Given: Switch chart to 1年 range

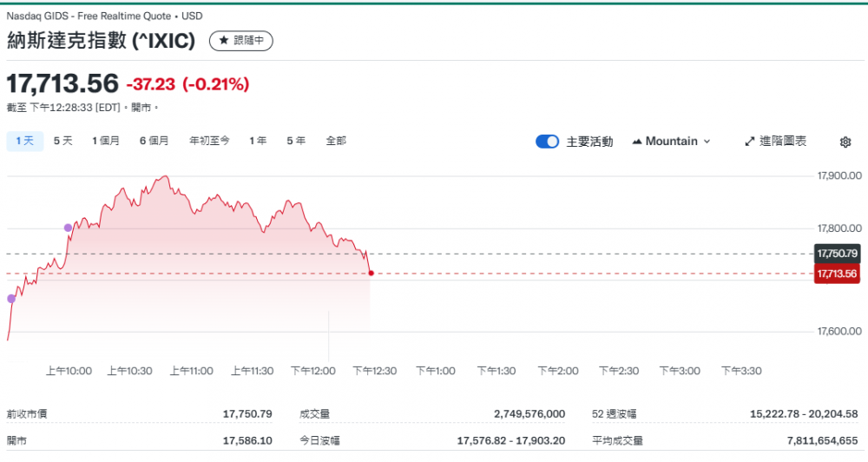Looking at the screenshot, I should click(258, 141).
